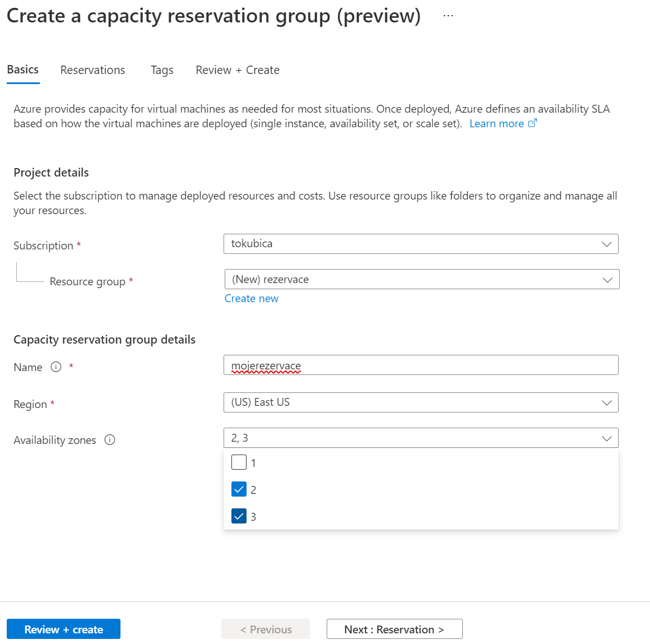Viewport: 650px width, 644px height.
Task: Click the Review + create button
Action: (x=63, y=629)
